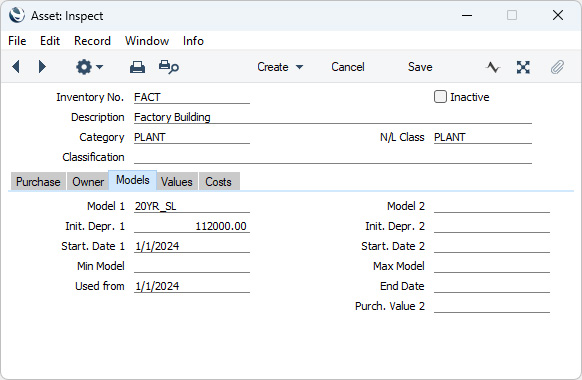The width and height of the screenshot is (582, 380).
Task: Click the N/L Class field
Action: (483, 137)
